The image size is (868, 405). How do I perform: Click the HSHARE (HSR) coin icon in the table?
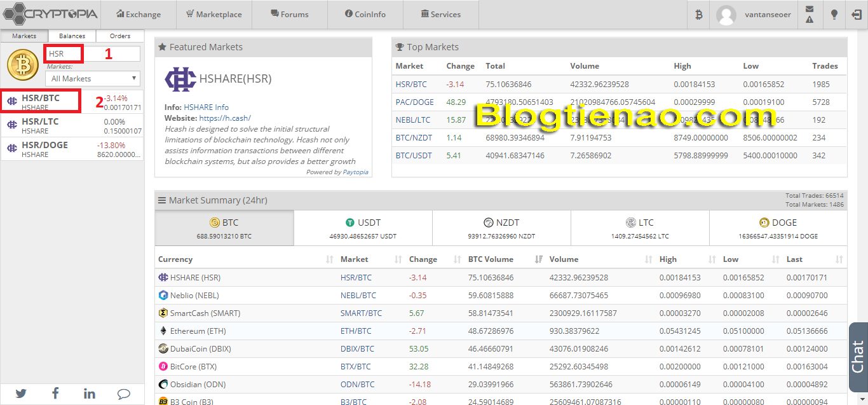[x=163, y=277]
